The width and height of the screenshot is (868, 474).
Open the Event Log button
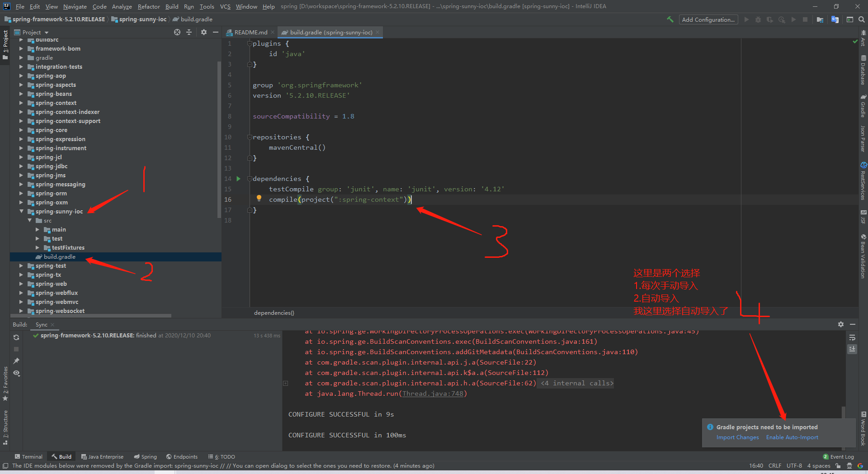(839, 457)
